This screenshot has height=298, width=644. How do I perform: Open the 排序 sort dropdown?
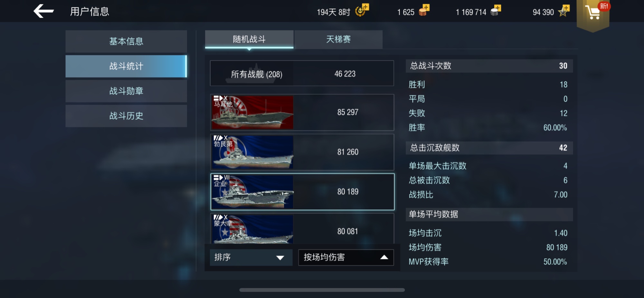tap(251, 257)
